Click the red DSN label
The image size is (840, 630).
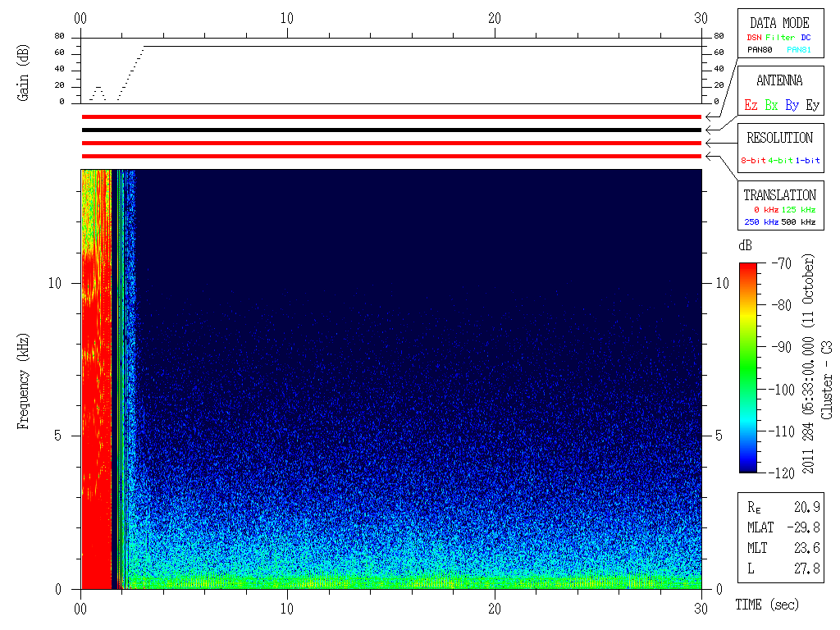(x=754, y=38)
